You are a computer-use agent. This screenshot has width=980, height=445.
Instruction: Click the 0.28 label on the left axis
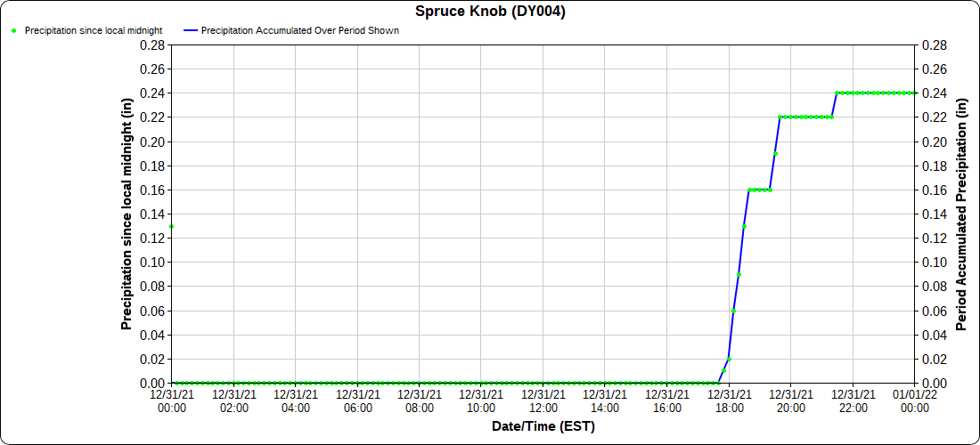151,44
